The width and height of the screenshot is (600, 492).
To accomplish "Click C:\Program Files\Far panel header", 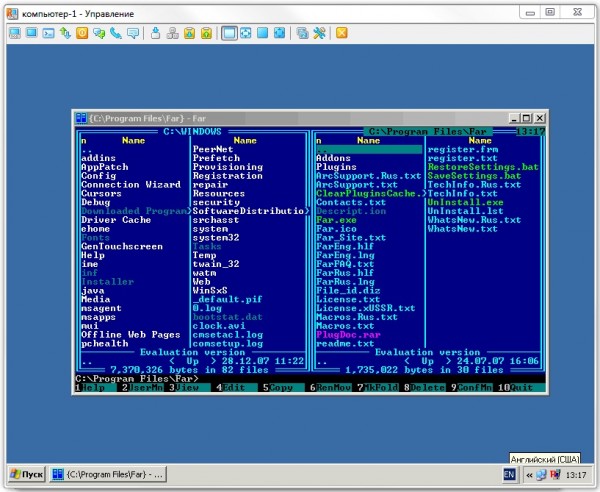I will point(427,132).
